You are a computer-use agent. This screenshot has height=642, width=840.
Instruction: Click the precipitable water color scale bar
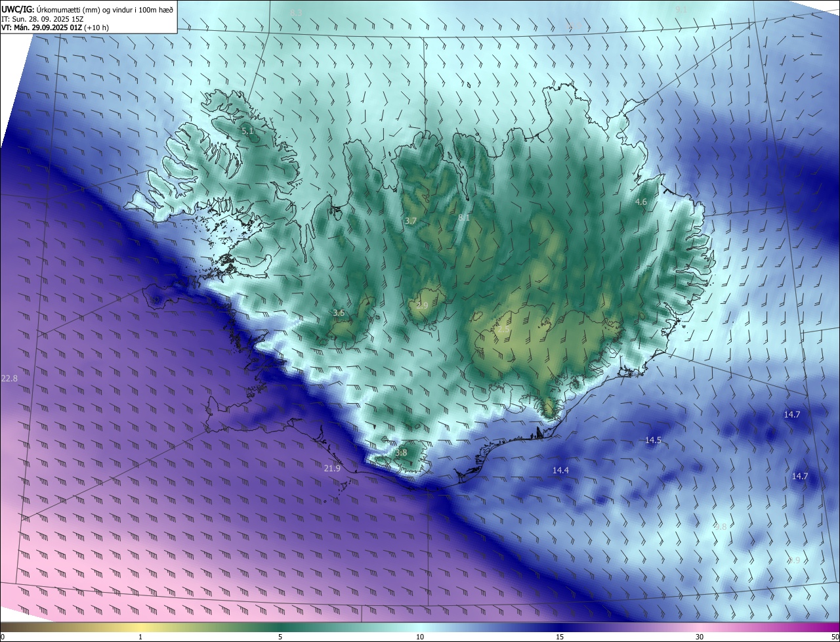(x=420, y=628)
